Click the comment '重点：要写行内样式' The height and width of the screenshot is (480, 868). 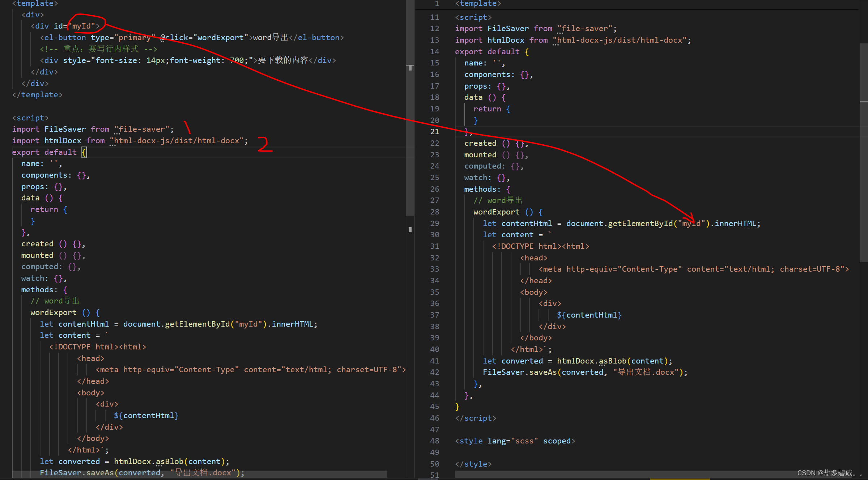pos(98,49)
